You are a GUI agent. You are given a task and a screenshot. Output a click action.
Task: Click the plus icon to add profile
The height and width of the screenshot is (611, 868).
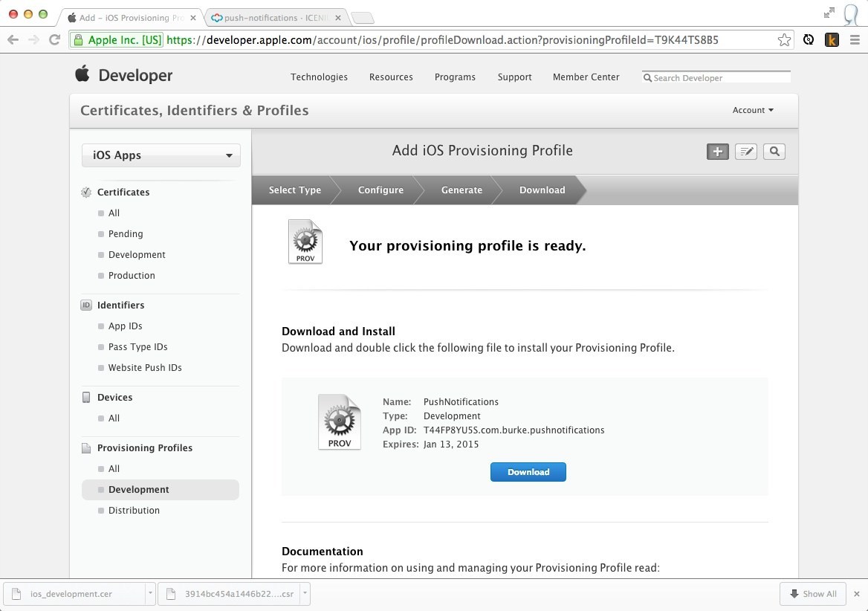click(x=717, y=152)
